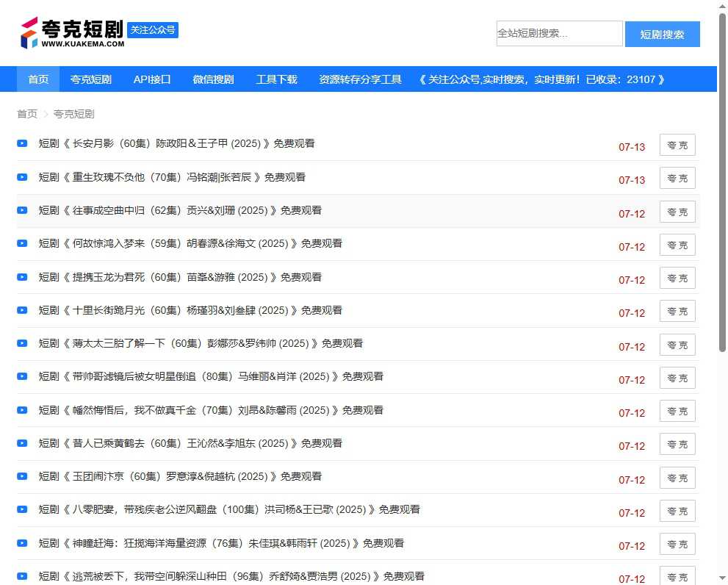This screenshot has width=728, height=585.
Task: Select the 微信搜剧 menu item
Action: [213, 79]
